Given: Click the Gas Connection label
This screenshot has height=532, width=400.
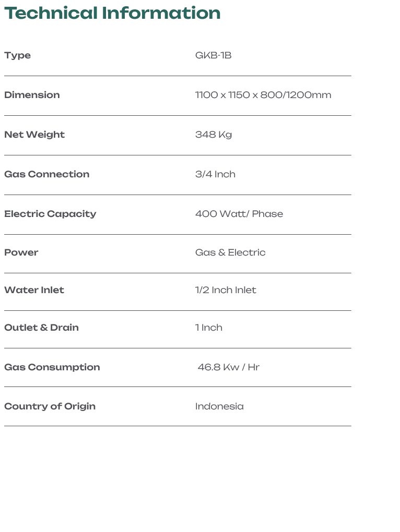Looking at the screenshot, I should 46,174.
